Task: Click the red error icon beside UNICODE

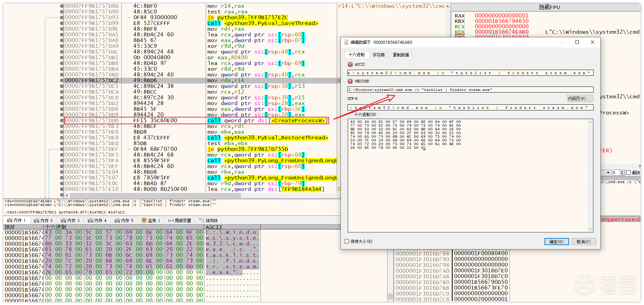Action: (350, 81)
